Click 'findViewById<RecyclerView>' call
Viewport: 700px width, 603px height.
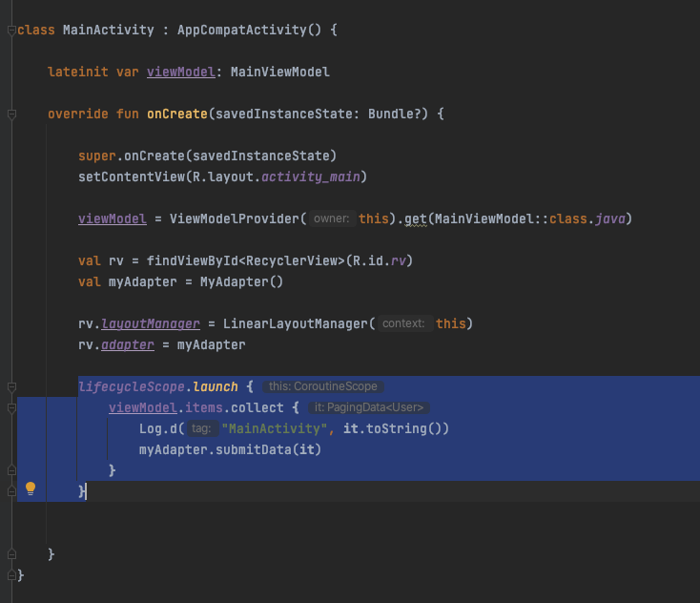point(245,260)
